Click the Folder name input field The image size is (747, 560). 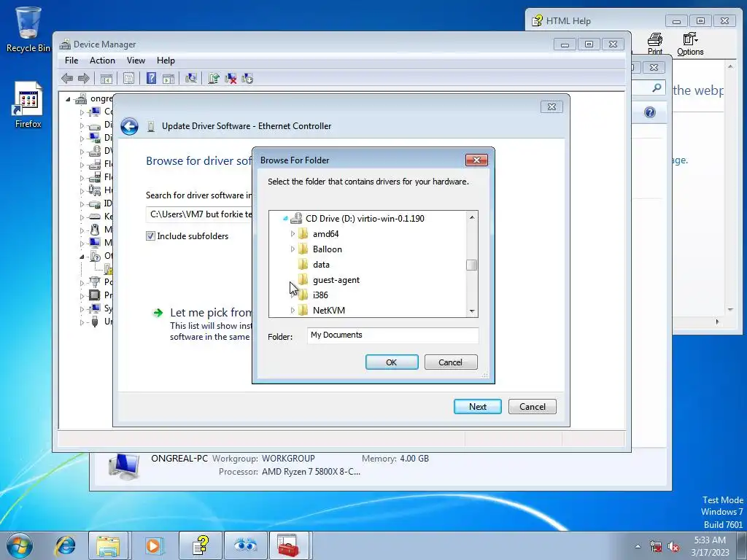[392, 335]
